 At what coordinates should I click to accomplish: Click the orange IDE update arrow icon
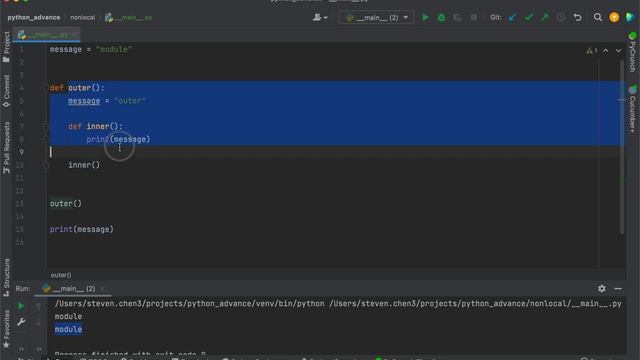point(614,18)
